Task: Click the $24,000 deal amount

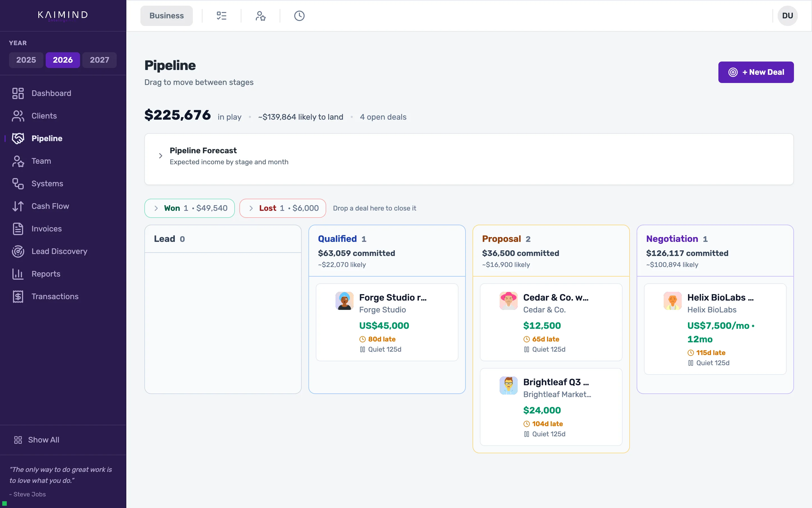Action: point(542,410)
